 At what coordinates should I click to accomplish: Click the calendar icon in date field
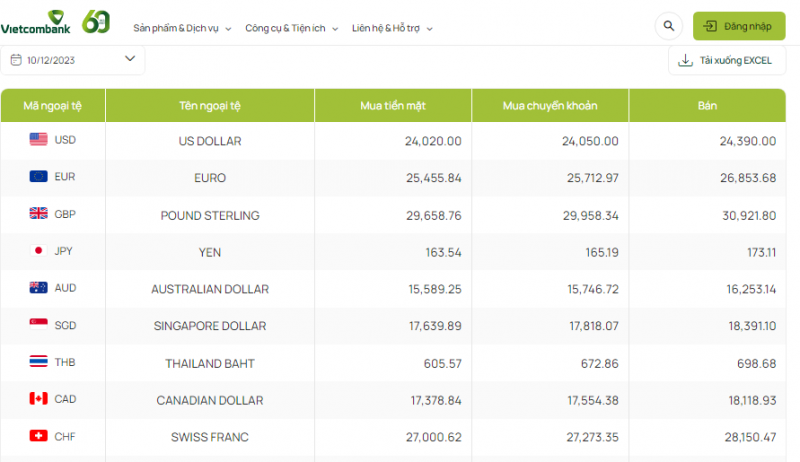16,60
